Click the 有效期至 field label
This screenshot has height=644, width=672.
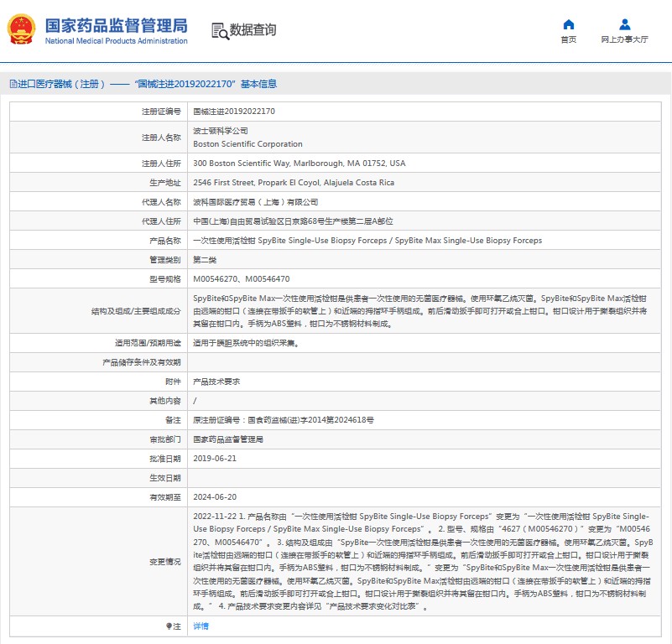click(165, 497)
